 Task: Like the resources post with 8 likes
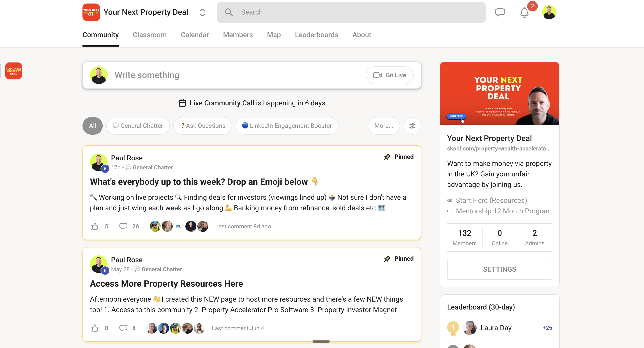pyautogui.click(x=94, y=328)
